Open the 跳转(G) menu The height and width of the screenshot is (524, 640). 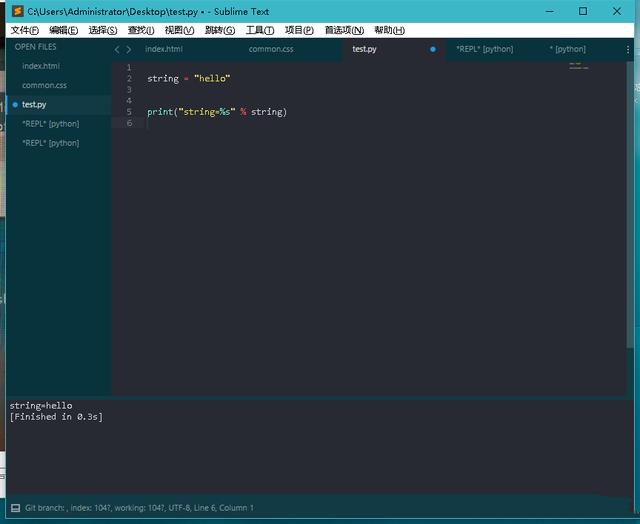point(220,30)
